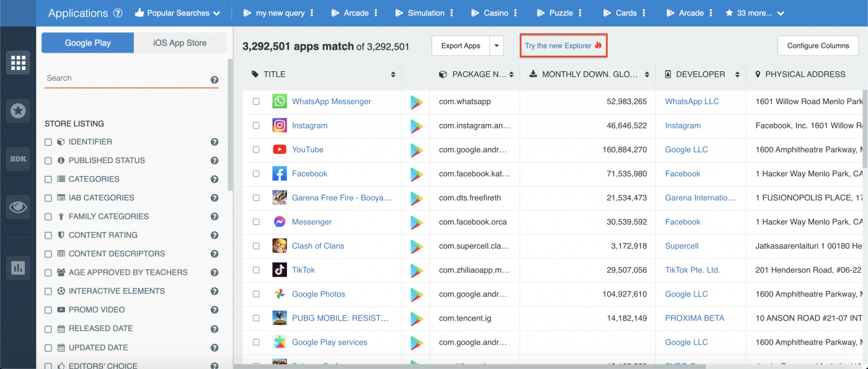Open help for INTERACTIVE ELEMENTS filter
This screenshot has width=868, height=369.
(x=215, y=291)
